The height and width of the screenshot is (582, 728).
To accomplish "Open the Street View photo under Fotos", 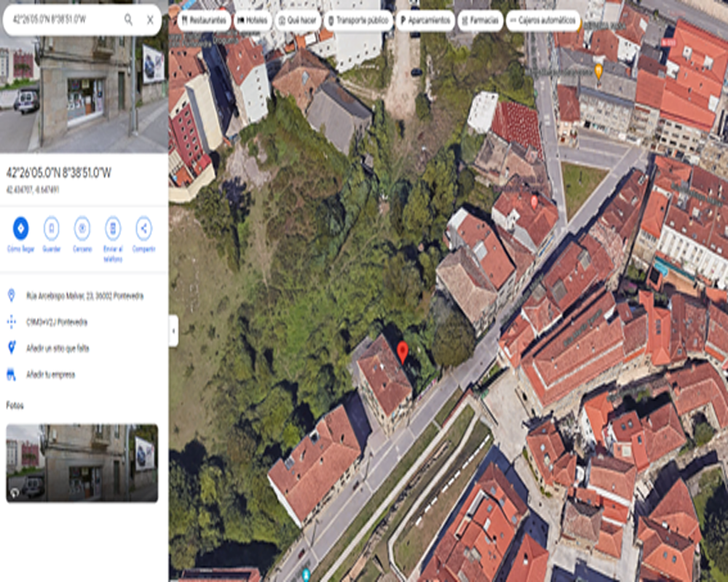I will [x=82, y=463].
